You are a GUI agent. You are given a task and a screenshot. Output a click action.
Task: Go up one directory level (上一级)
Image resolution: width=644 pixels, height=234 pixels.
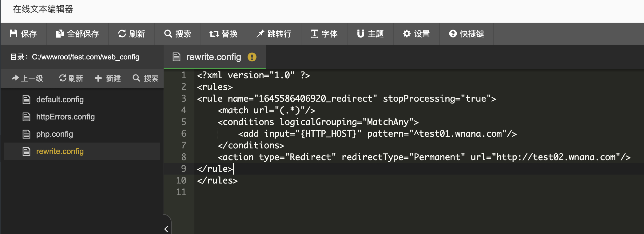[x=27, y=78]
